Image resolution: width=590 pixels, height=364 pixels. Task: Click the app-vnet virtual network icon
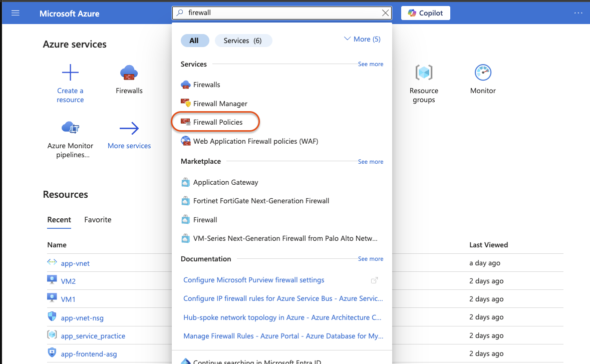tap(52, 262)
